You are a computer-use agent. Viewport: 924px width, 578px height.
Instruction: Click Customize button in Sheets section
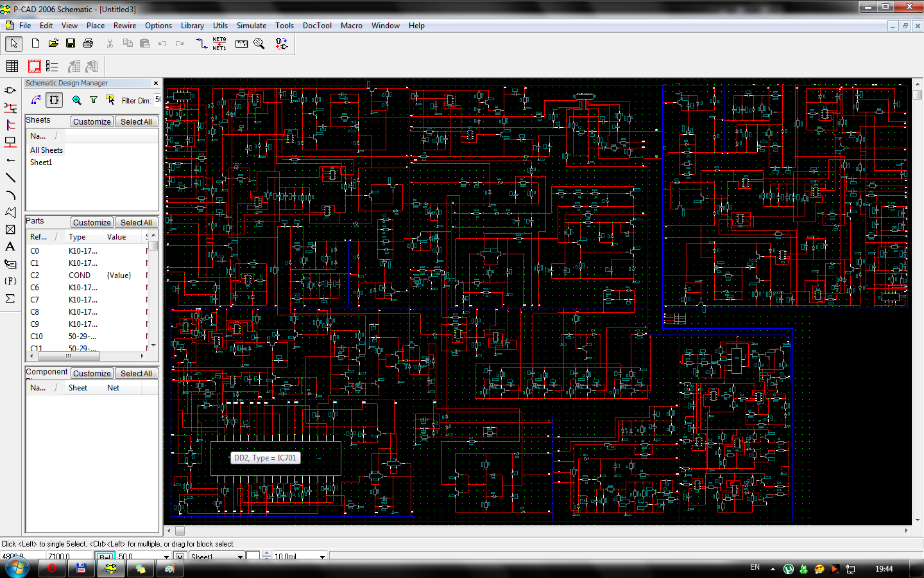point(92,121)
